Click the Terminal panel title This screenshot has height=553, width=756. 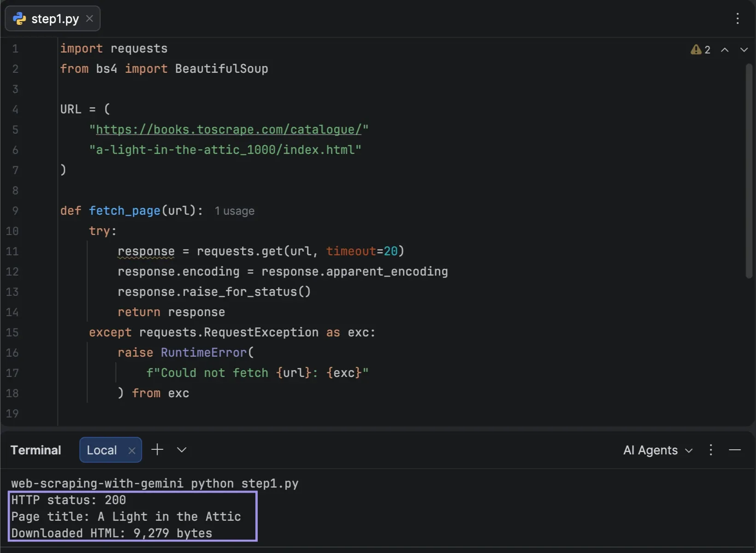pyautogui.click(x=36, y=450)
